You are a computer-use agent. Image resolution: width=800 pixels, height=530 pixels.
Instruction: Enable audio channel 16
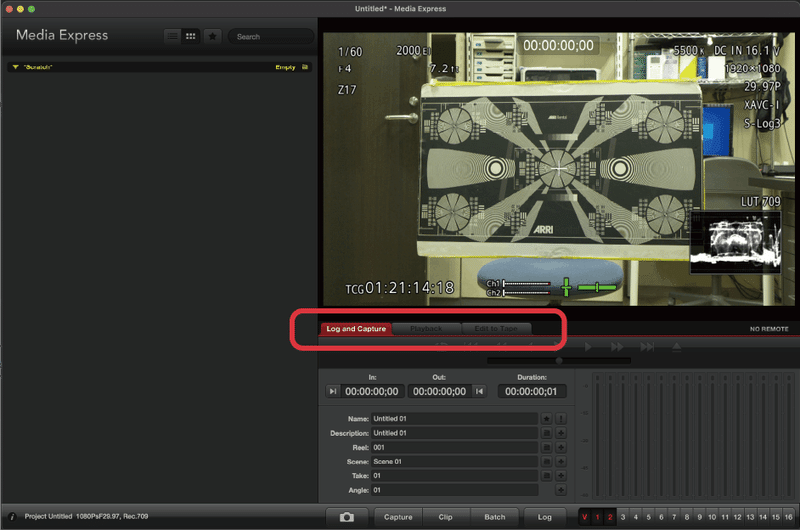tap(789, 517)
